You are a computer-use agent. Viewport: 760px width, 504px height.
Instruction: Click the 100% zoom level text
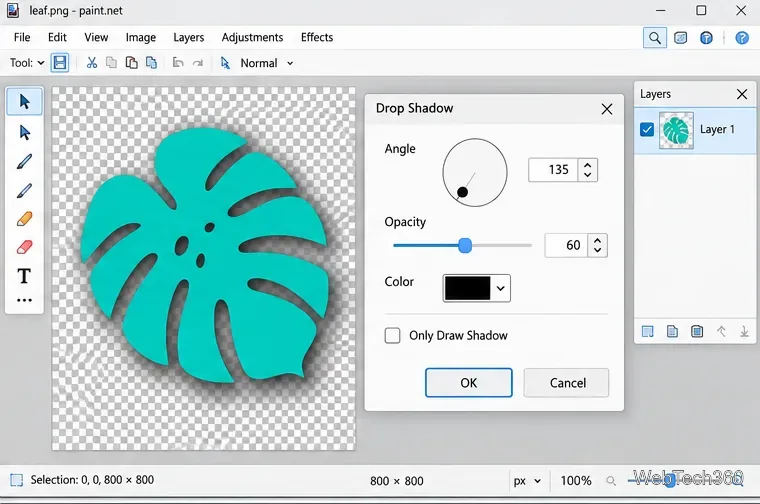tap(576, 481)
